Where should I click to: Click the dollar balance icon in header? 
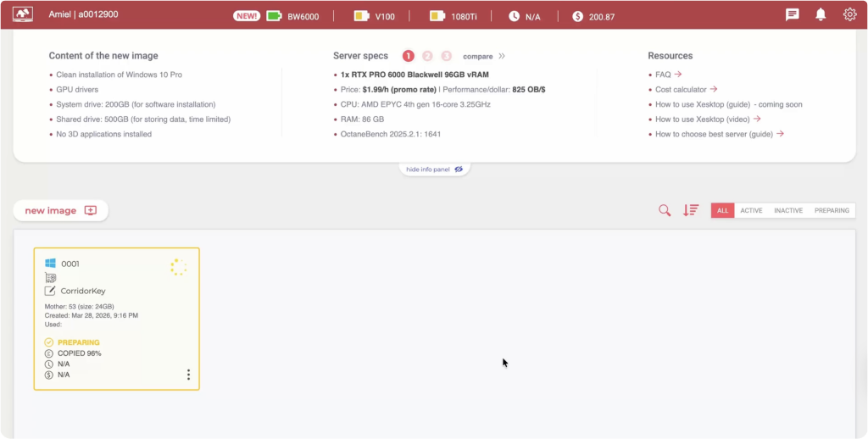578,16
